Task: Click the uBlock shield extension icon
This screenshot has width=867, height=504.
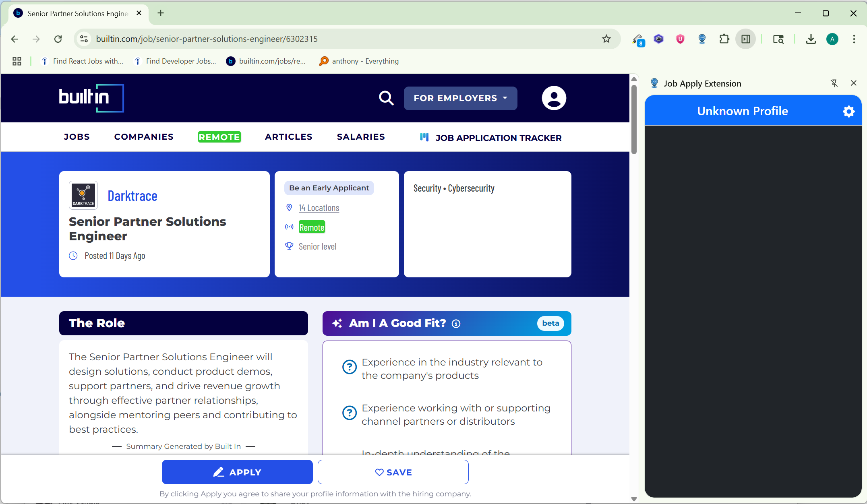Action: coord(680,39)
